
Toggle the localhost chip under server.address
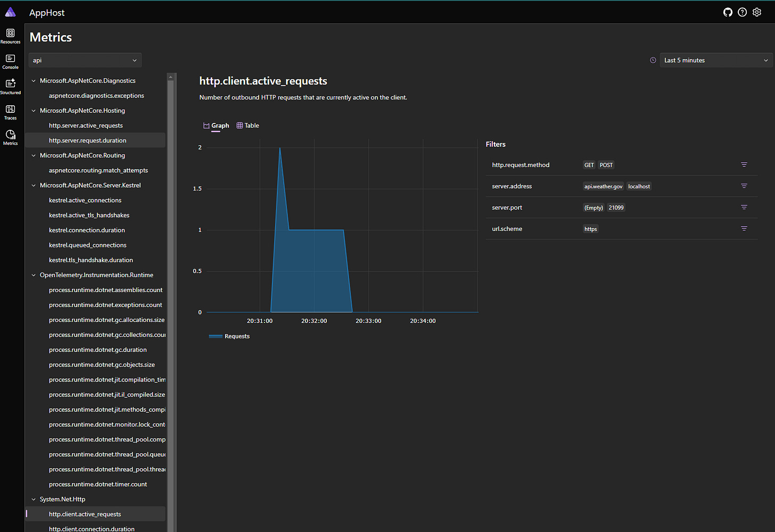639,186
